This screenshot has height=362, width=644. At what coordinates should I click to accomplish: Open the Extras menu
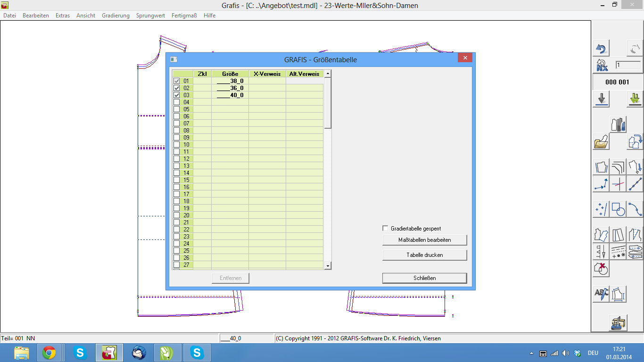[63, 16]
